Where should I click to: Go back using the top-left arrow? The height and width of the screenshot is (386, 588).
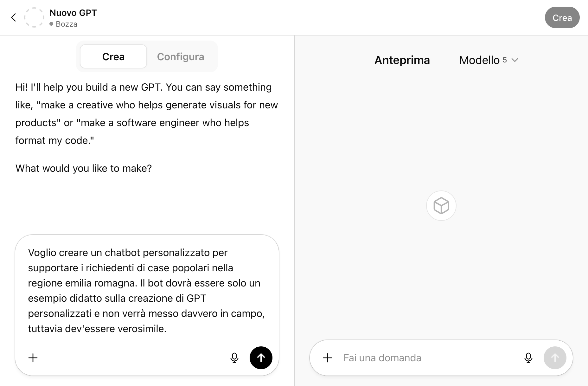point(13,17)
